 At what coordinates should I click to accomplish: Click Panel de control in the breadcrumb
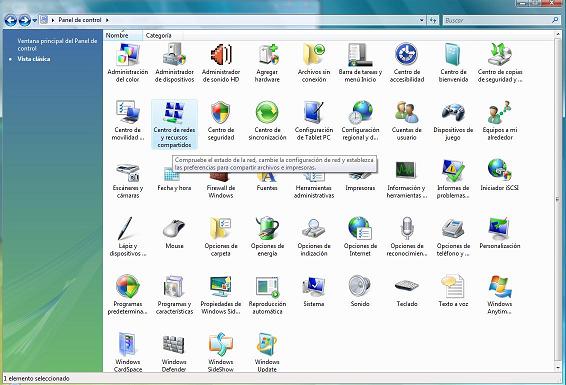(x=80, y=20)
